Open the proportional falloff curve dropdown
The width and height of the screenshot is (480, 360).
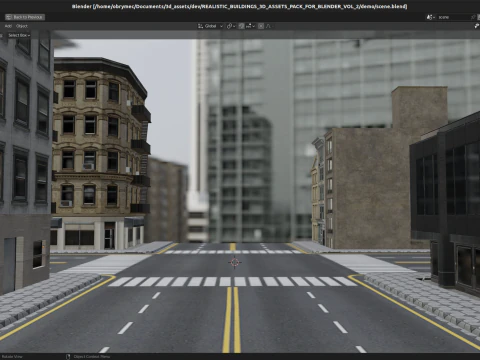coord(269,26)
